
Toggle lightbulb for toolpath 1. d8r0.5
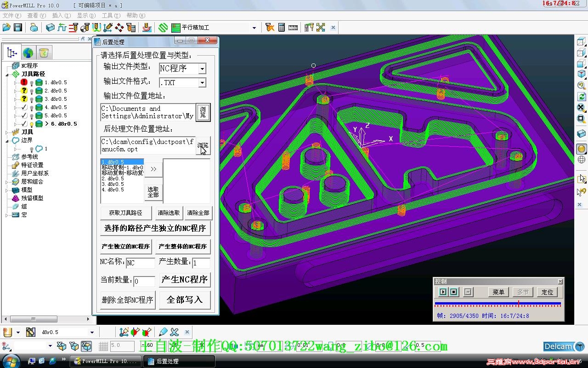pos(31,83)
